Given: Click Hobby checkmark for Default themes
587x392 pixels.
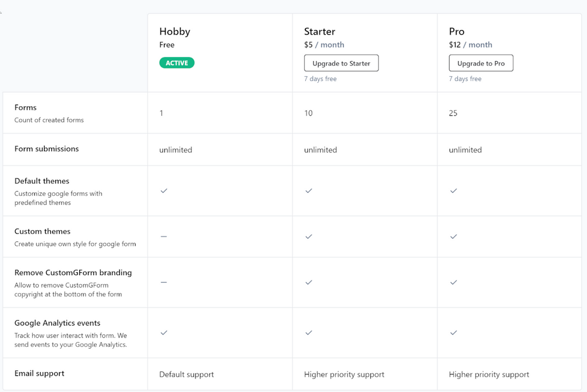Looking at the screenshot, I should 164,191.
